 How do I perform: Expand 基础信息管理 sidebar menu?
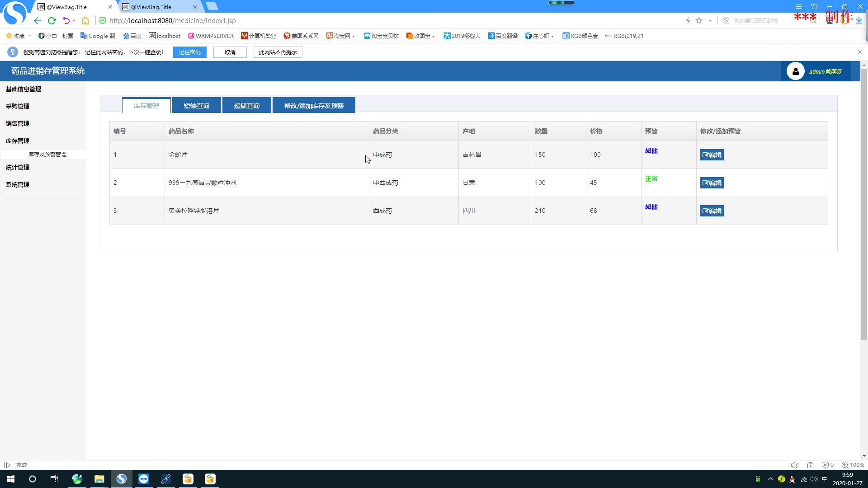pos(24,89)
